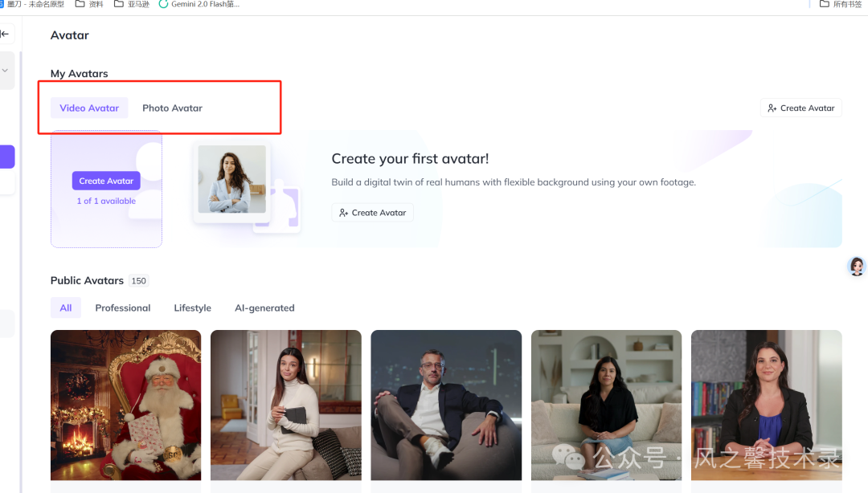
Task: Open the 资料 bookmark folder
Action: tap(89, 4)
